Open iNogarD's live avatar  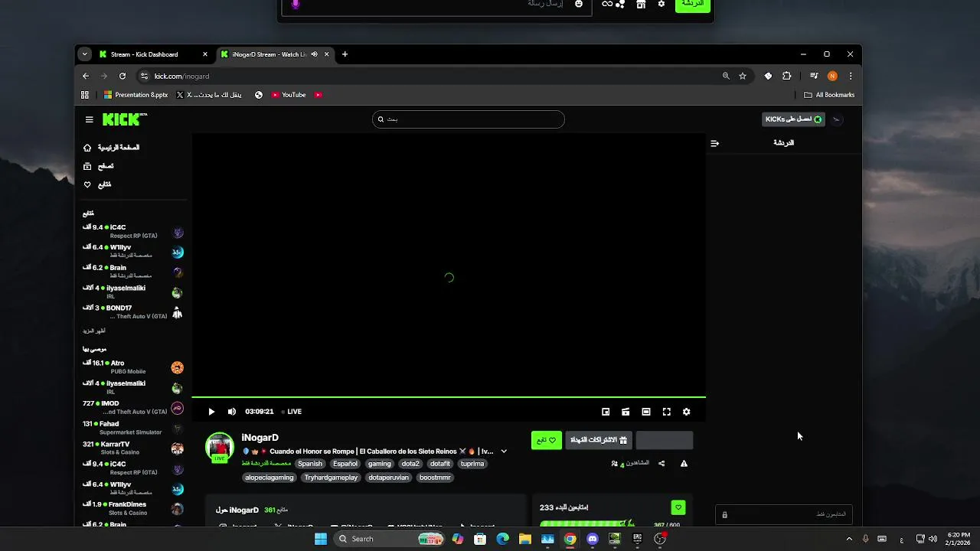pos(220,448)
